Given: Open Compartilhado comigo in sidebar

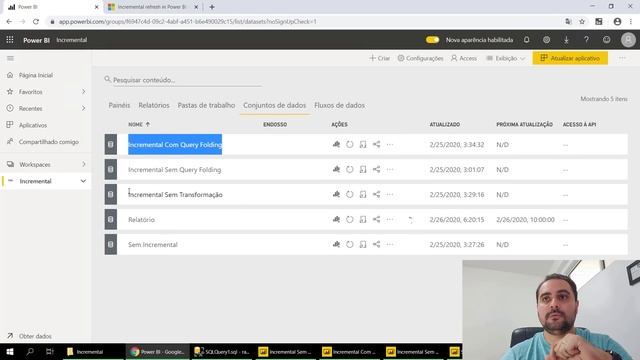Looking at the screenshot, I should [48, 142].
